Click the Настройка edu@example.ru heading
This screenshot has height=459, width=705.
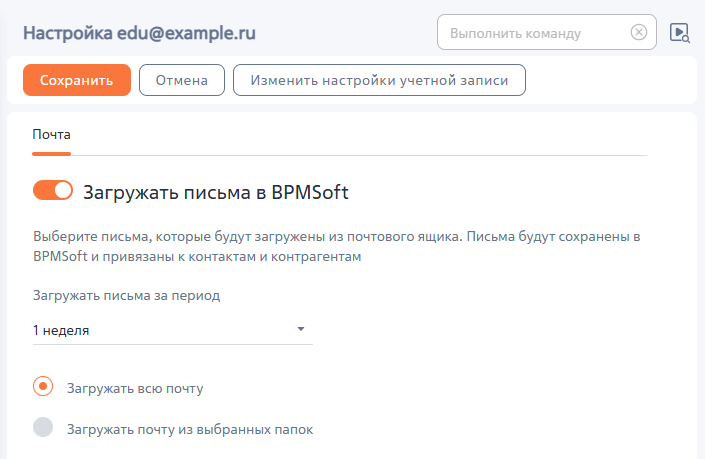click(139, 33)
